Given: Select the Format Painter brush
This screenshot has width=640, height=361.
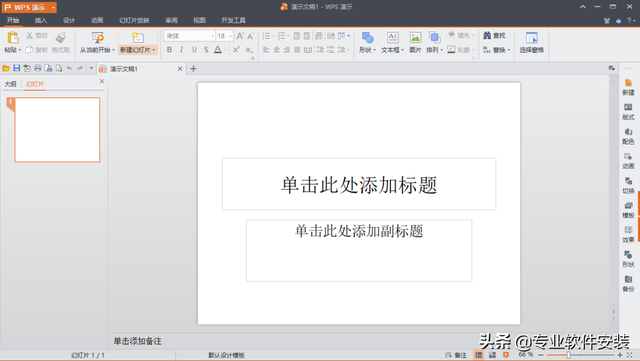Looking at the screenshot, I should (x=61, y=38).
